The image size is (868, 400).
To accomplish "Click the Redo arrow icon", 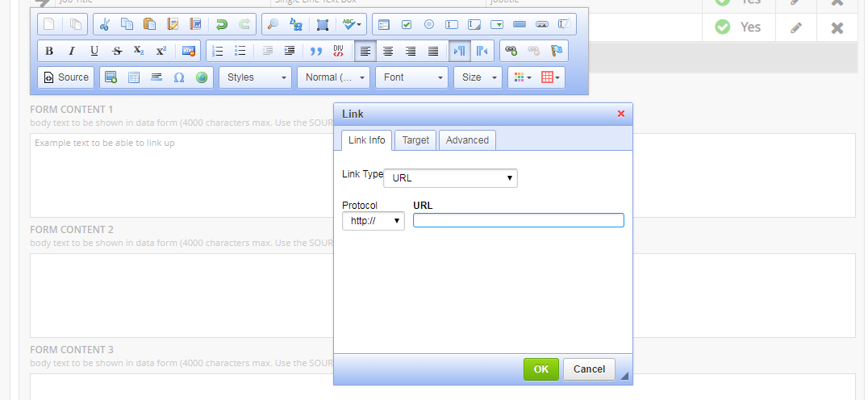I will [244, 24].
